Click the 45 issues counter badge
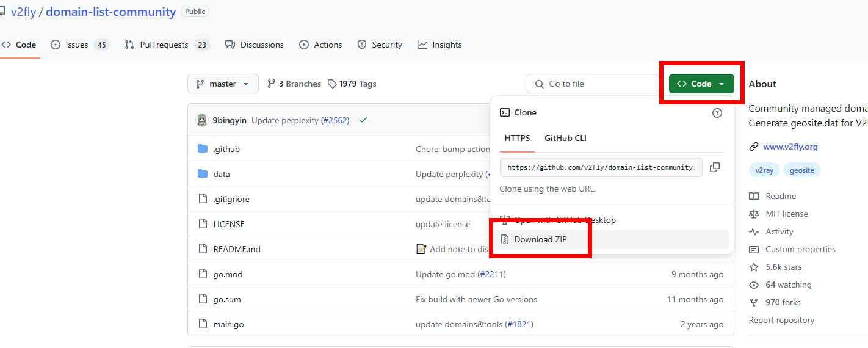 [101, 45]
